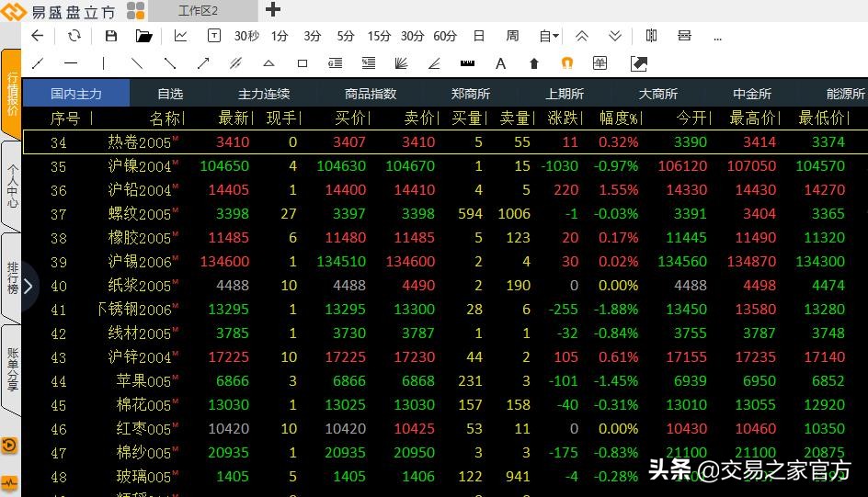This screenshot has width=868, height=497.
Task: Click the orange waveform icon at the sidebar bottom
Action: tap(9, 484)
